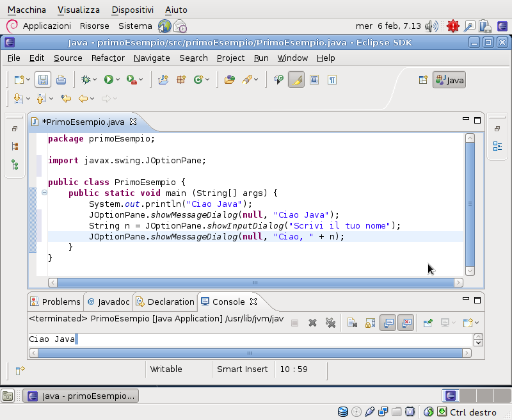Click the editor vertical scrollbar thumb
Image resolution: width=512 pixels, height=420 pixels.
coord(470,204)
